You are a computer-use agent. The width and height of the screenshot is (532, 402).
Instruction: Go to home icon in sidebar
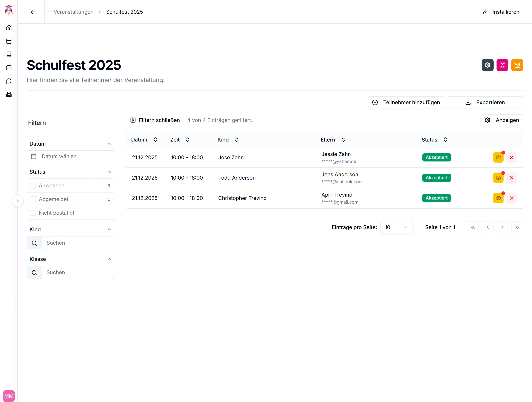(9, 28)
